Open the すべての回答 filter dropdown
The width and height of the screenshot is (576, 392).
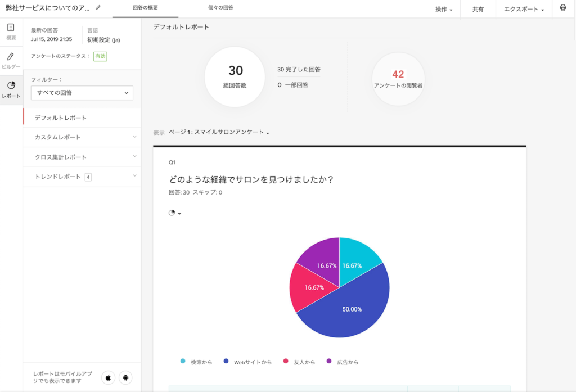(x=82, y=93)
